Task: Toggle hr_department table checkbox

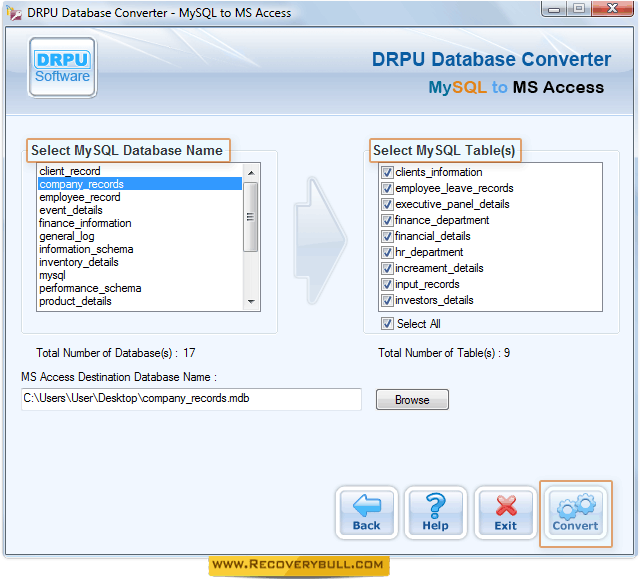Action: point(387,252)
